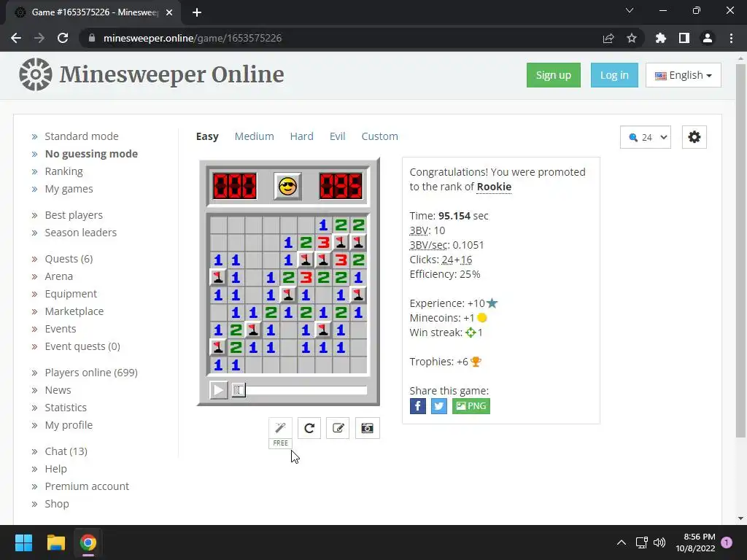The width and height of the screenshot is (747, 560).
Task: Select the Easy difficulty tab
Action: click(207, 136)
